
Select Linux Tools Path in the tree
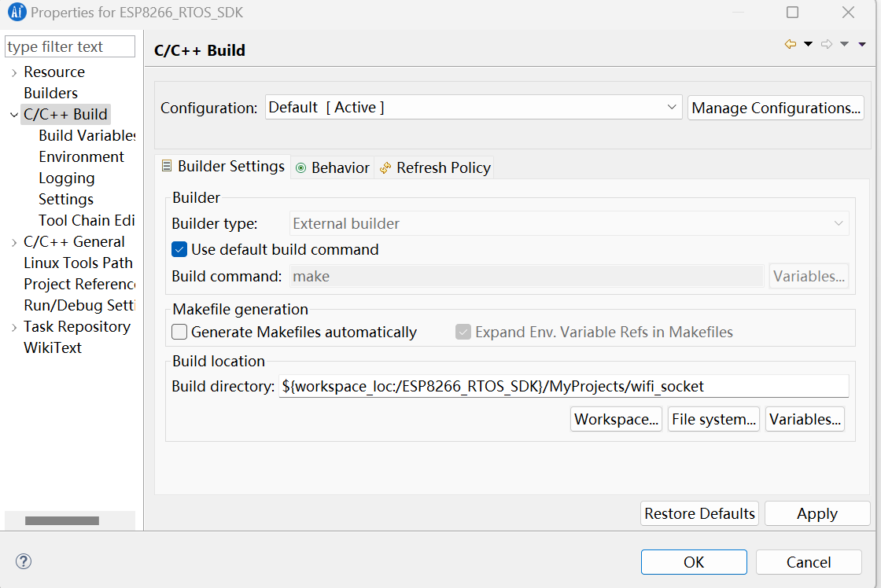pos(78,263)
